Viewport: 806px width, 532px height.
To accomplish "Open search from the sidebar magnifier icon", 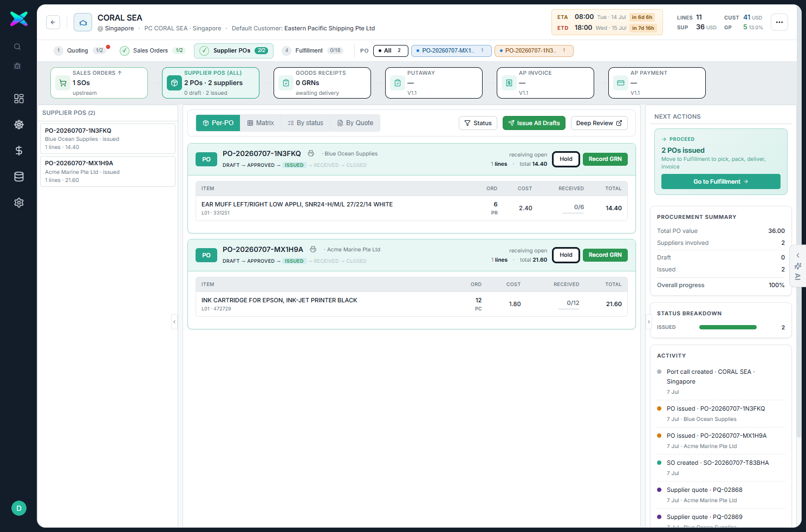I will 17,47.
